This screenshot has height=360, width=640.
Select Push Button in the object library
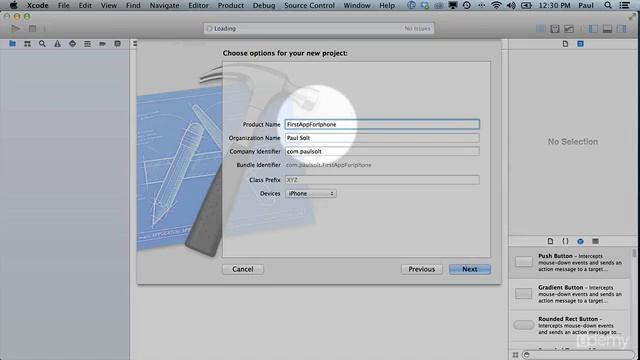click(x=570, y=262)
